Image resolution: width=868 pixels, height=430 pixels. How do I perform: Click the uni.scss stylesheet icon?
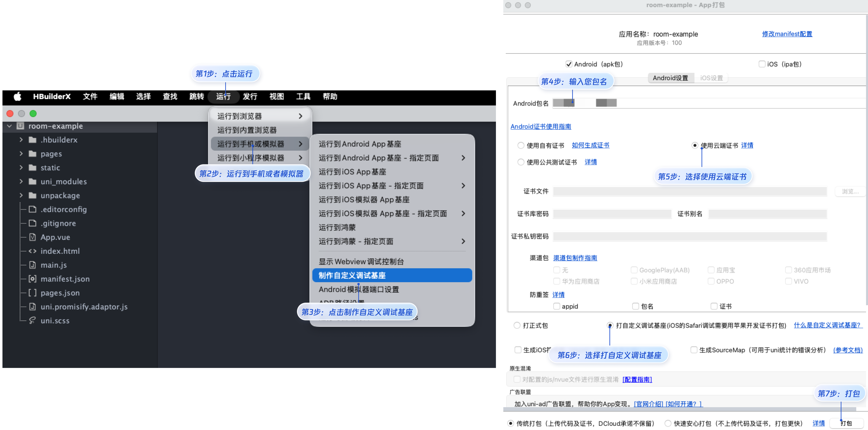[x=32, y=321]
